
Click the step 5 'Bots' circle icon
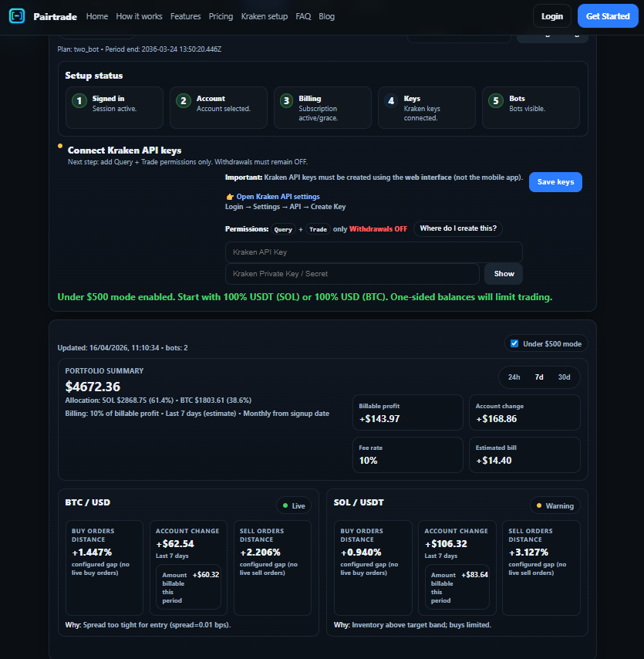pos(494,100)
